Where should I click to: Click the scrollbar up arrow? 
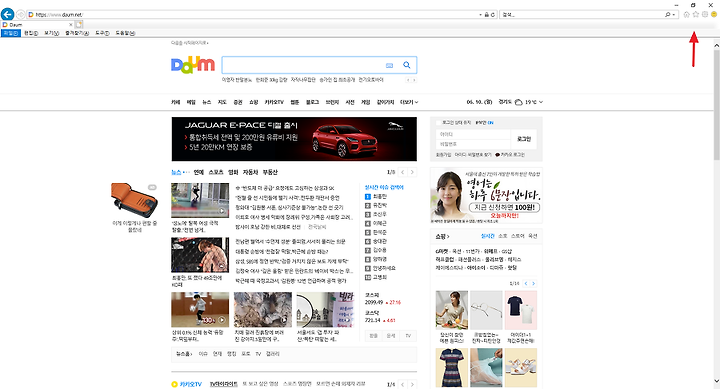point(716,45)
